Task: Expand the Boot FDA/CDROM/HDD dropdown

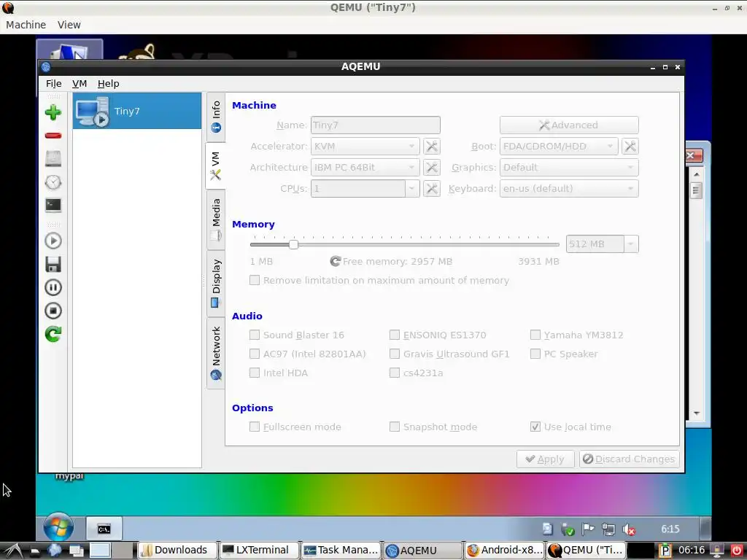Action: point(559,146)
